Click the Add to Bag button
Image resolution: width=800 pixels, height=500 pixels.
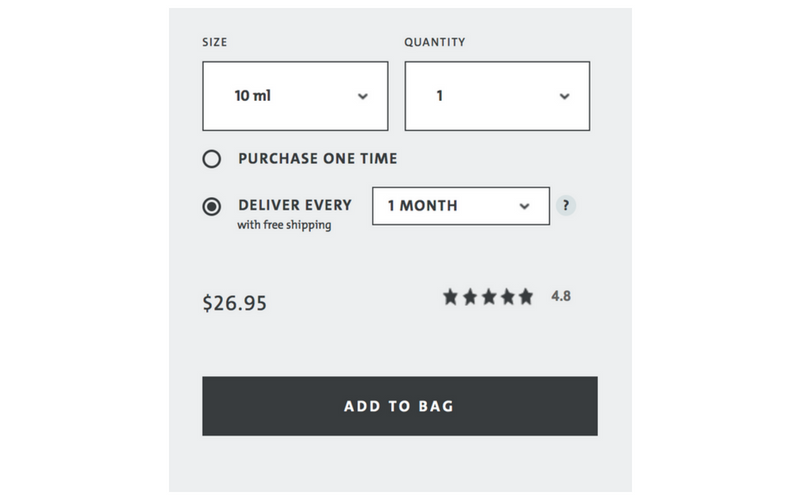(x=400, y=406)
